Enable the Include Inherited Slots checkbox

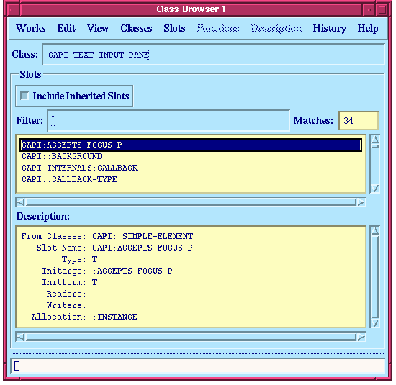click(x=24, y=96)
